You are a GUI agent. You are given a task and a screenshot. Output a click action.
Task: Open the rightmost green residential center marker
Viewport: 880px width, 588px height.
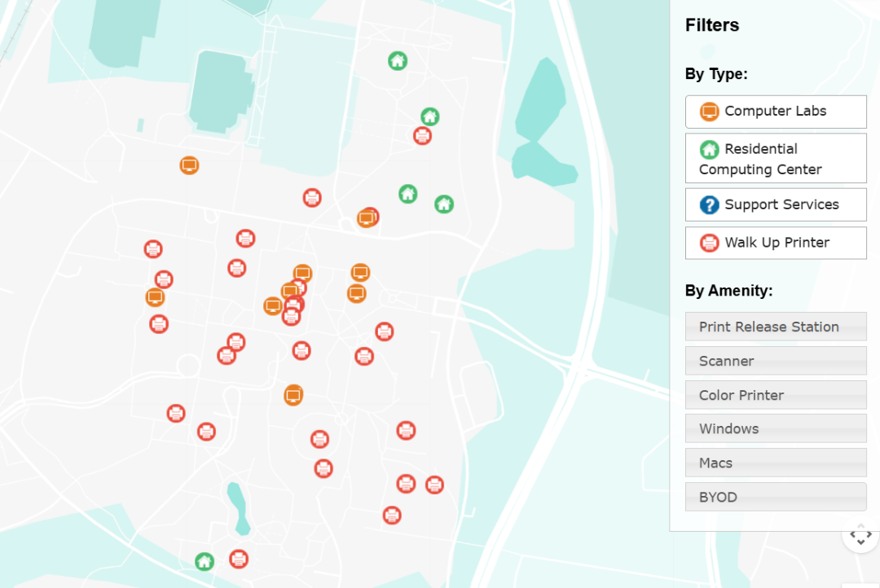tap(443, 204)
